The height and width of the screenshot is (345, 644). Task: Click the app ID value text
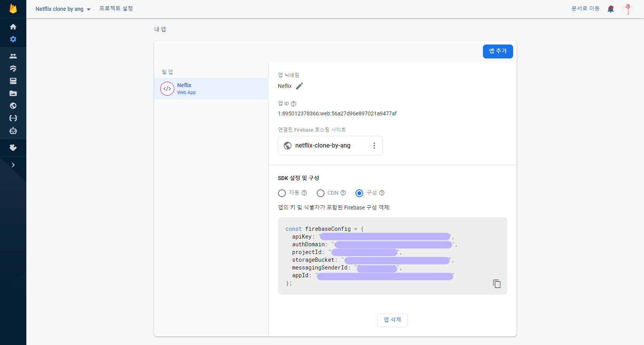point(337,113)
